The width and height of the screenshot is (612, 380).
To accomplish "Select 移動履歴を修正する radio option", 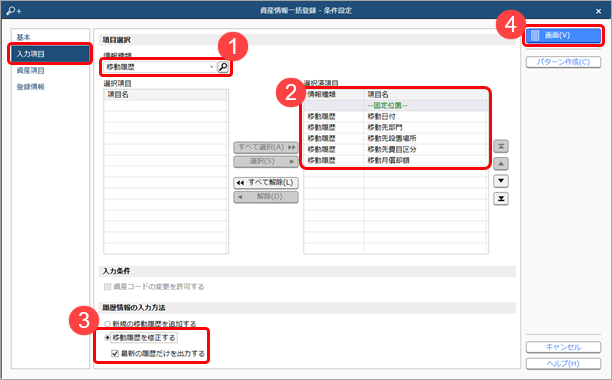I will pyautogui.click(x=107, y=337).
